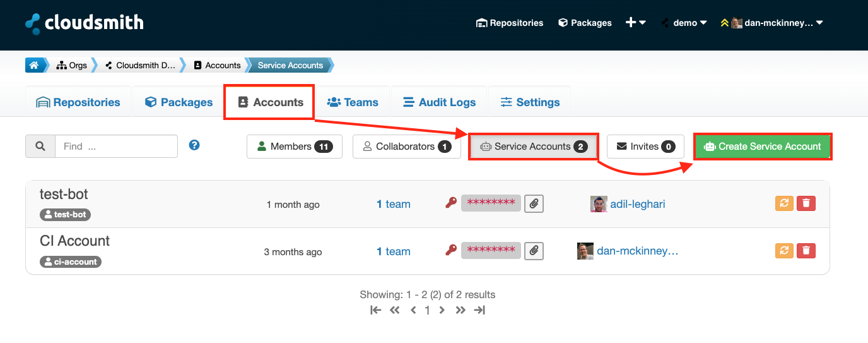Image resolution: width=868 pixels, height=343 pixels.
Task: Select page 1 in pagination
Action: [427, 310]
